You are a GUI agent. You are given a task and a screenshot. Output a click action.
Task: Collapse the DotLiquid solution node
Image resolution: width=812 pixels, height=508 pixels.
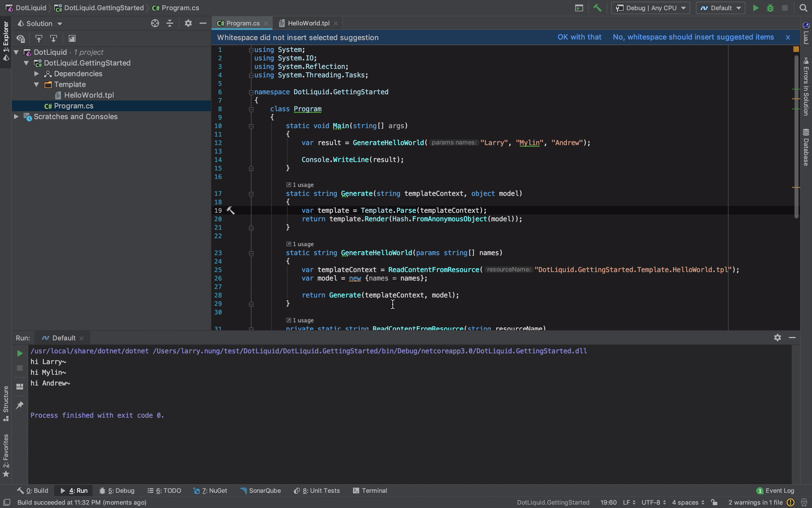point(16,52)
